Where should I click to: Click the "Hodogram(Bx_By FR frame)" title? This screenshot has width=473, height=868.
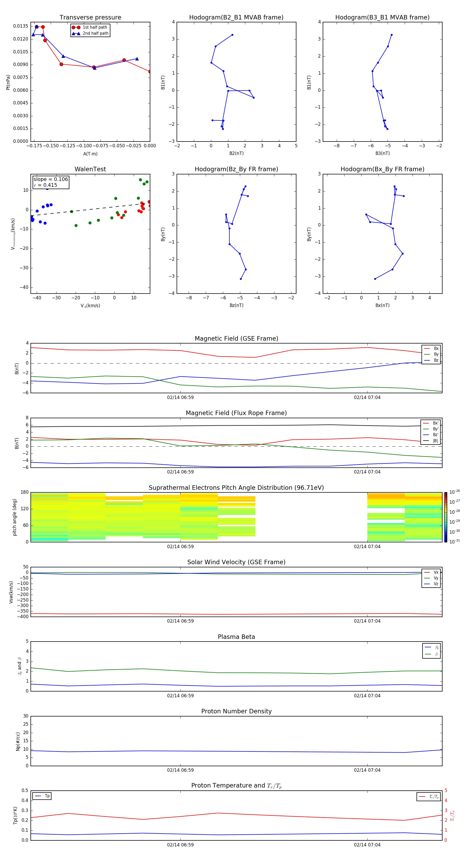click(382, 169)
